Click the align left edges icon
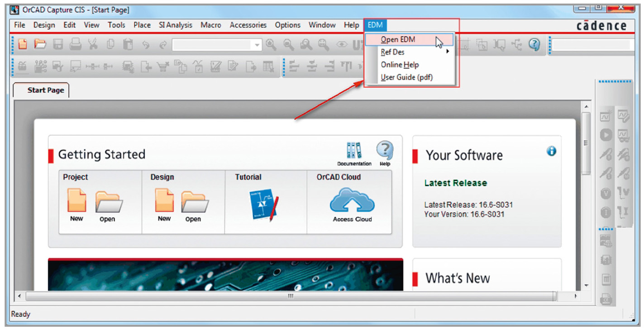This screenshot has width=644, height=330. 295,66
